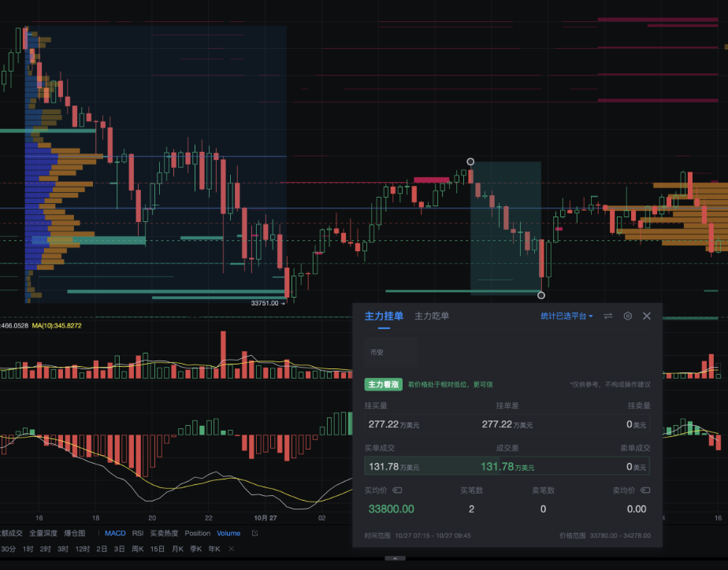Click the tag icon beside 卖均价
Screen dimensions: 728x570
(645, 490)
